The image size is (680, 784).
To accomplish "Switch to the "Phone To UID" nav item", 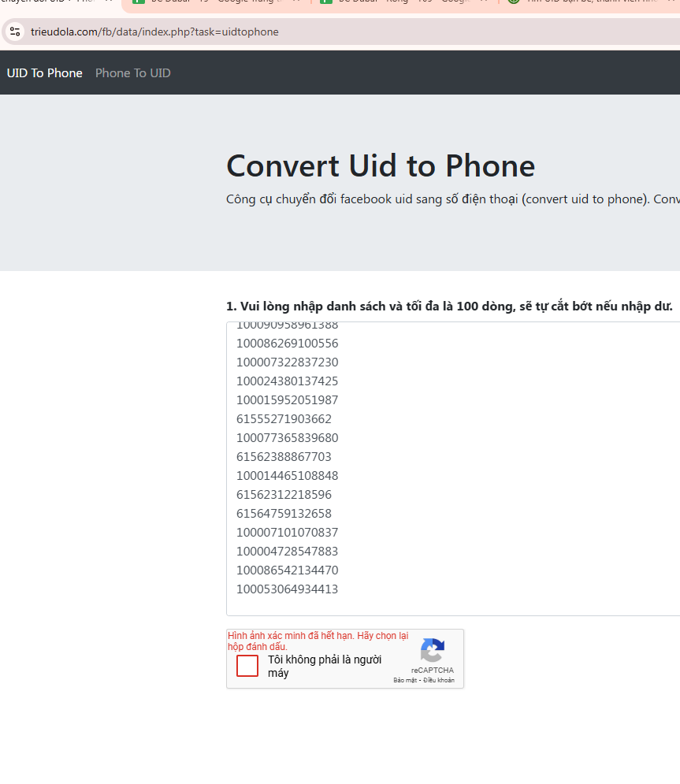I will coord(132,73).
